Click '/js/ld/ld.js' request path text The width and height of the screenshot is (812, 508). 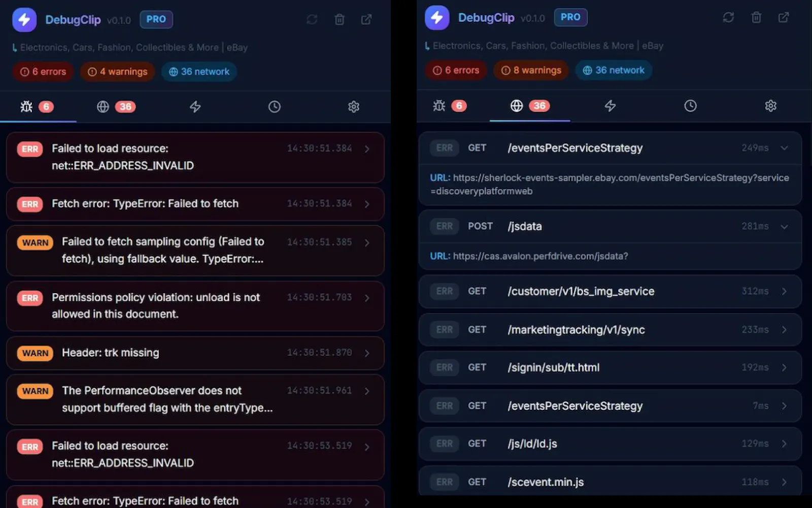click(532, 443)
